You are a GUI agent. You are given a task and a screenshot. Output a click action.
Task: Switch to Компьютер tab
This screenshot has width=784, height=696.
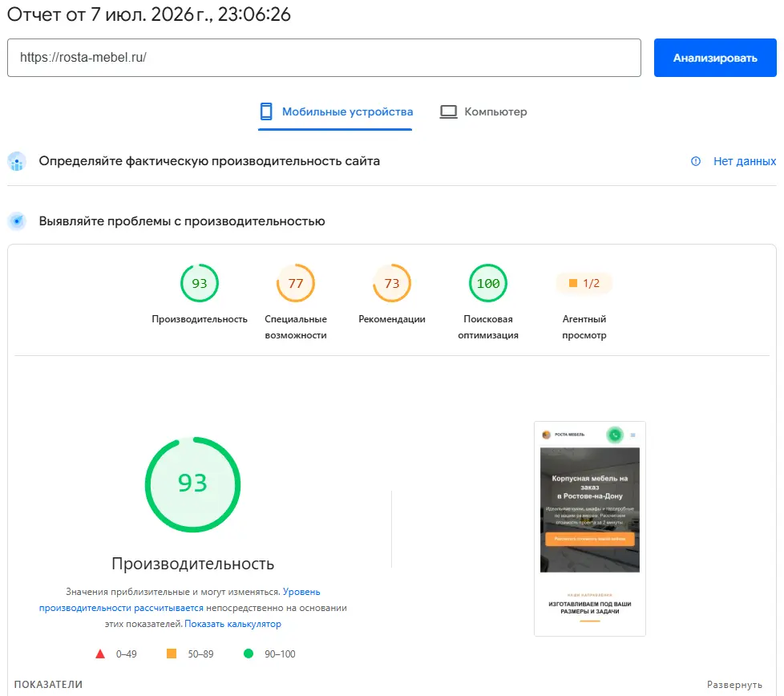tap(483, 111)
